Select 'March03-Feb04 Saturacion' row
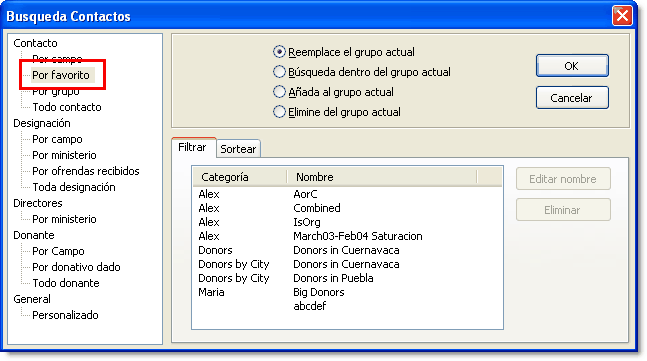This screenshot has width=647, height=361. coord(347,236)
